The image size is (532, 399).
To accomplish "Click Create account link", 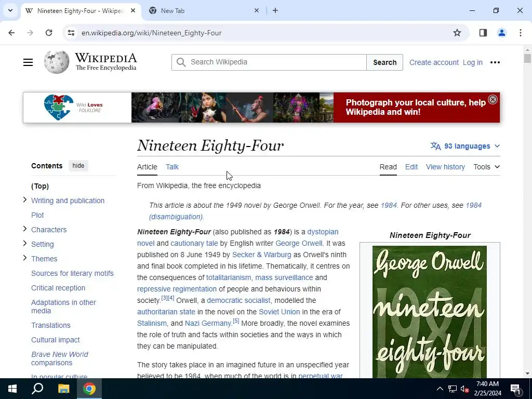I will tap(434, 62).
